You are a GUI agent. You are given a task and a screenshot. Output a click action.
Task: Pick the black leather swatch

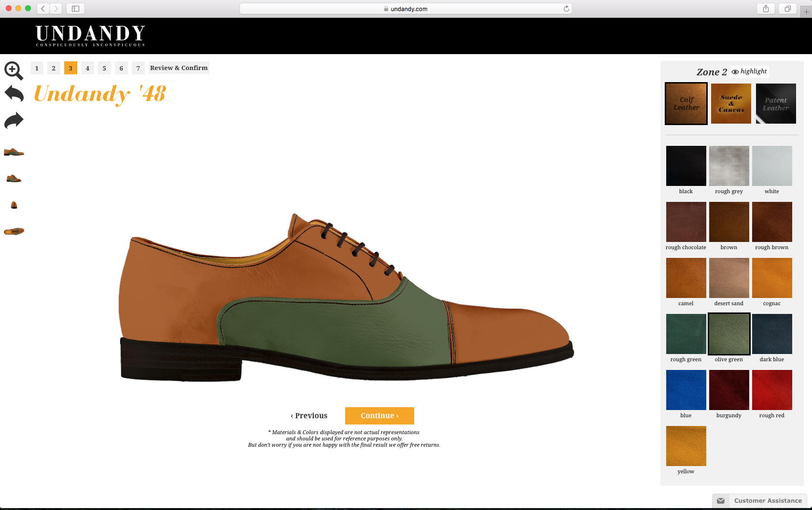click(686, 166)
